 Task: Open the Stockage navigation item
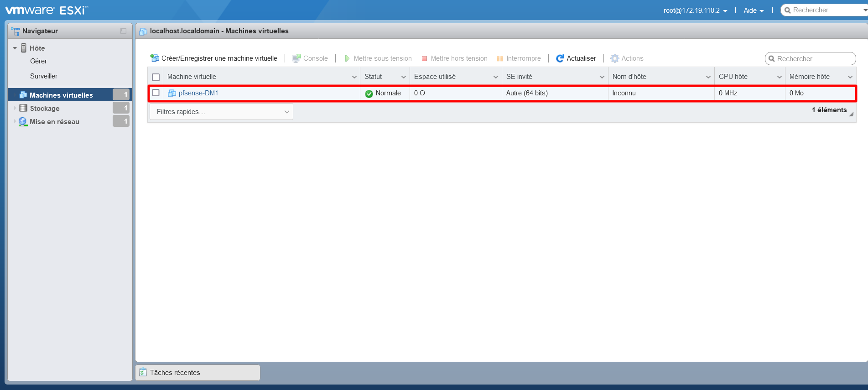45,109
